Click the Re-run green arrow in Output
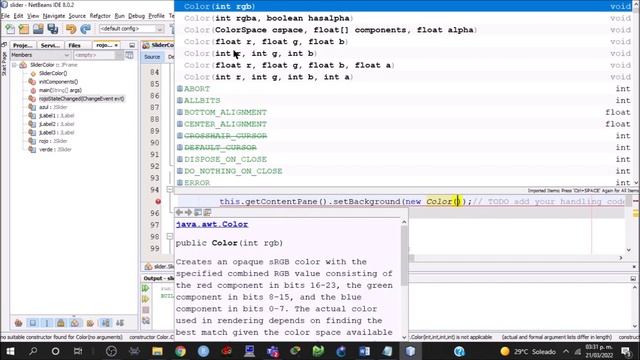640x360 pixels. click(146, 288)
